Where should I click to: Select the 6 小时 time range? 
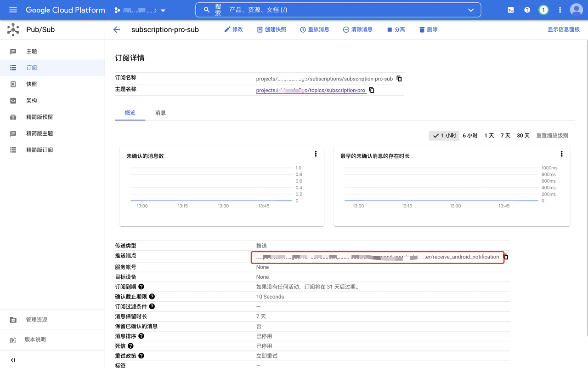470,136
